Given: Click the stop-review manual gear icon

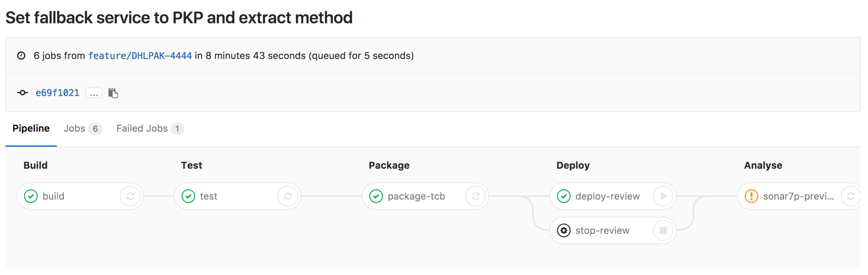Looking at the screenshot, I should 564,230.
